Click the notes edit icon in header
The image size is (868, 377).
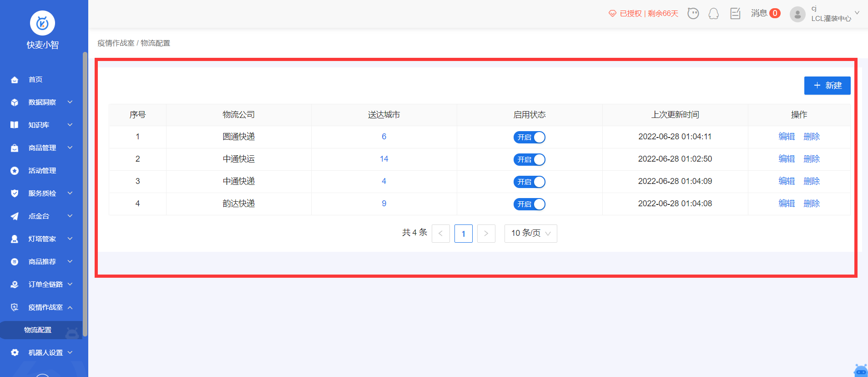pyautogui.click(x=735, y=13)
